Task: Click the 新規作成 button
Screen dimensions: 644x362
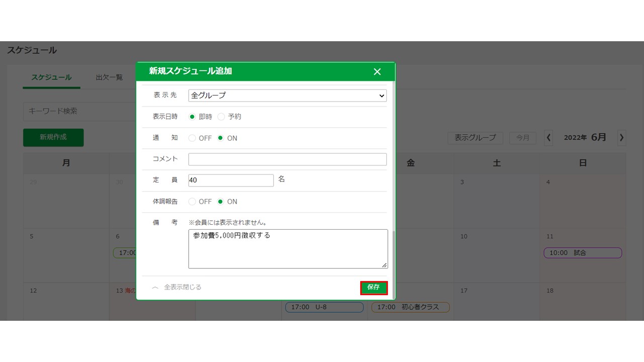Action: 53,137
